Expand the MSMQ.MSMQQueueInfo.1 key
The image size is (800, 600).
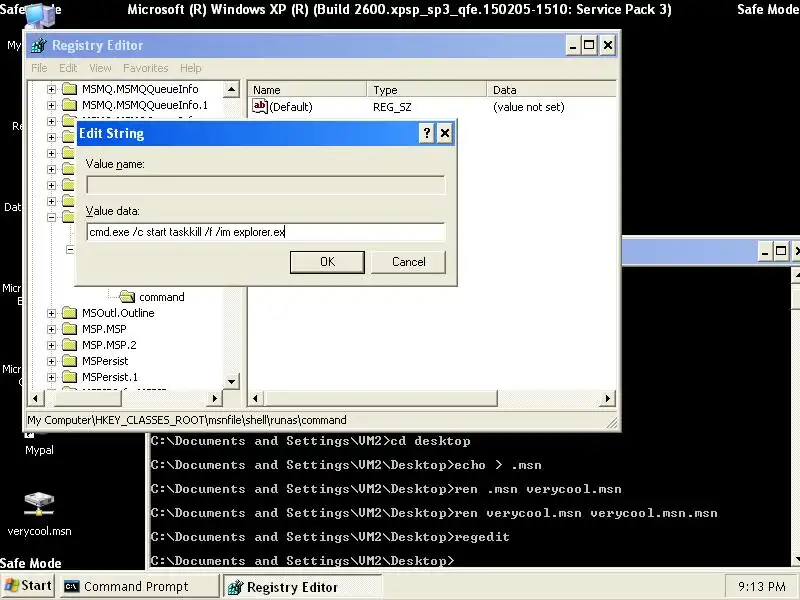click(51, 105)
